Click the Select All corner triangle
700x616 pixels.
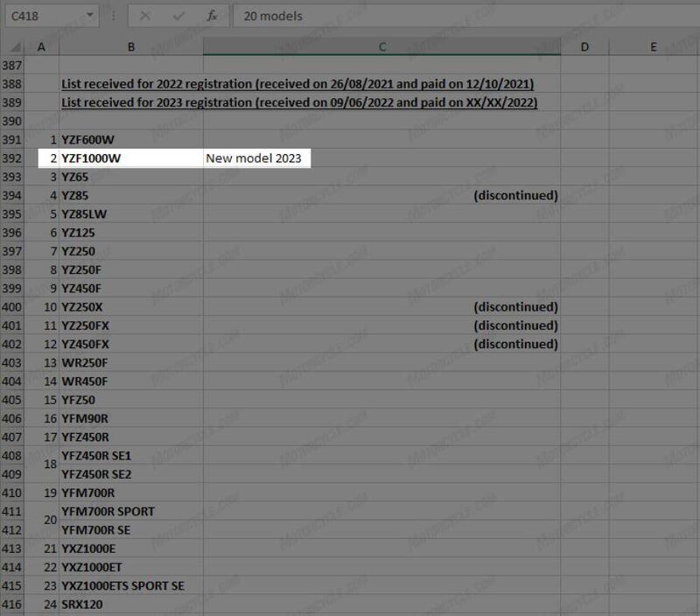pos(13,47)
